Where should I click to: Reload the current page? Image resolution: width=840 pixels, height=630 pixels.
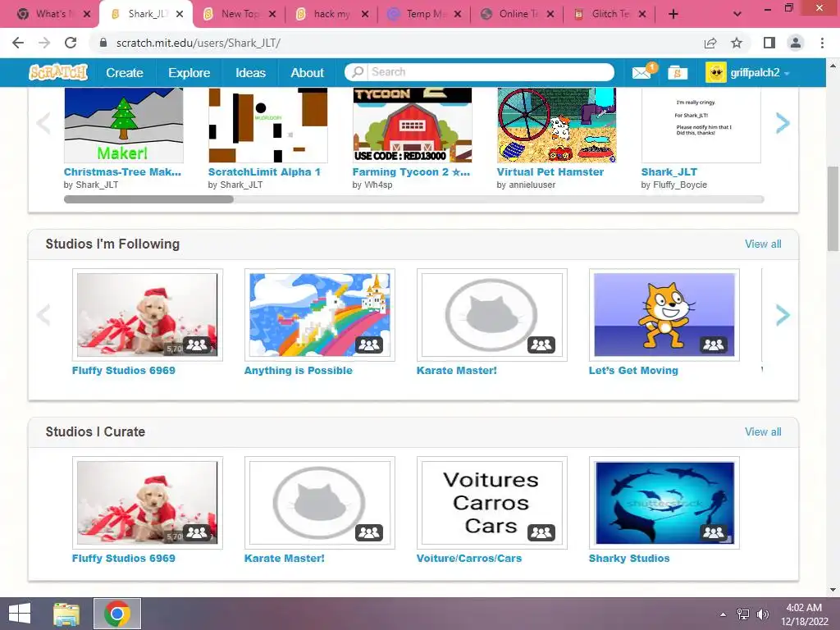(x=71, y=43)
